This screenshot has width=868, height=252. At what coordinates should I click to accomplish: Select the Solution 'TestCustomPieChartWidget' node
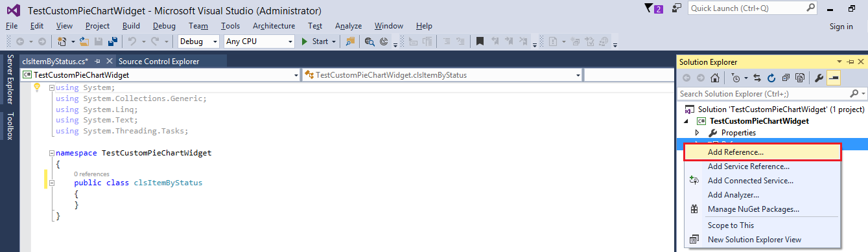(775, 109)
